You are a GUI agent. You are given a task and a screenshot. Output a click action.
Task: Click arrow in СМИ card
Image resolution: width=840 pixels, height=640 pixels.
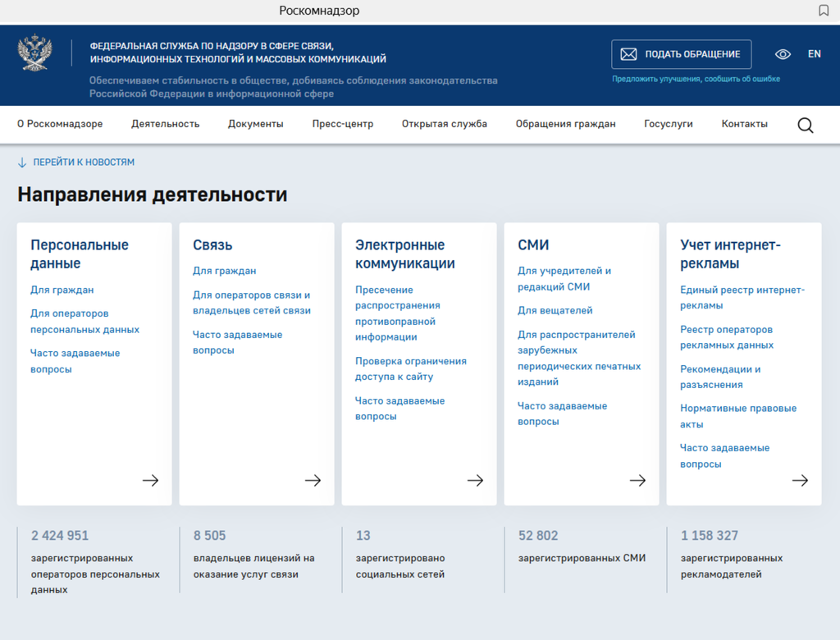coord(637,481)
